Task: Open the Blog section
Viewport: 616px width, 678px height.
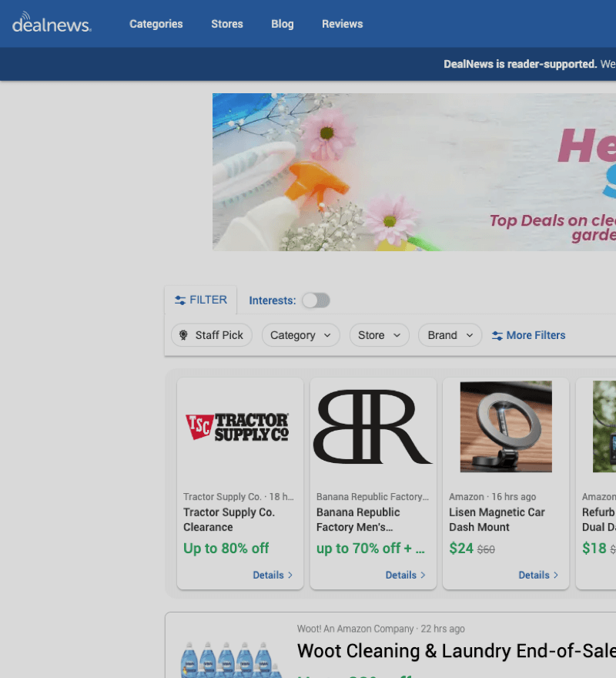Action: click(283, 24)
